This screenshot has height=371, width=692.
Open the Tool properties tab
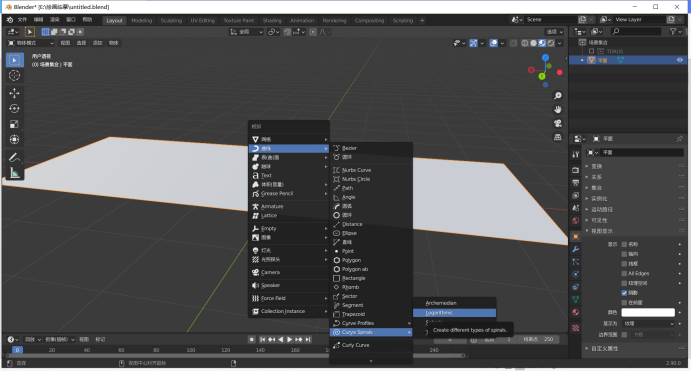pyautogui.click(x=575, y=154)
